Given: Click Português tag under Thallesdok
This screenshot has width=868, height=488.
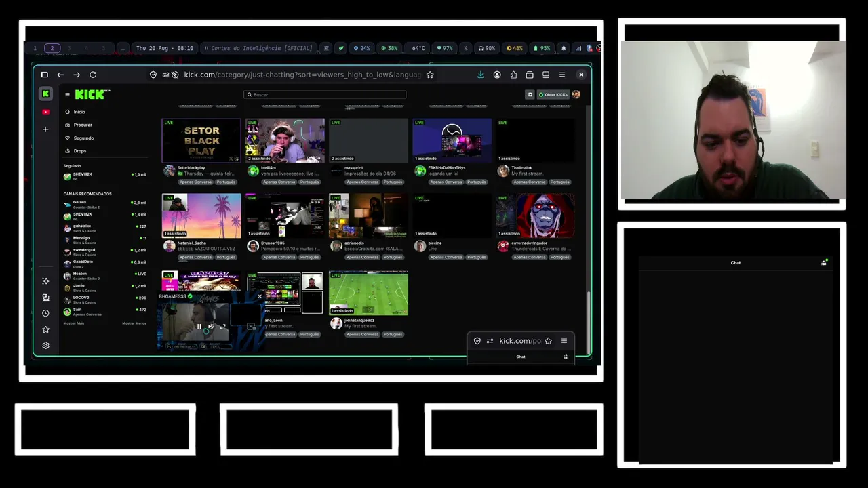Looking at the screenshot, I should (560, 182).
